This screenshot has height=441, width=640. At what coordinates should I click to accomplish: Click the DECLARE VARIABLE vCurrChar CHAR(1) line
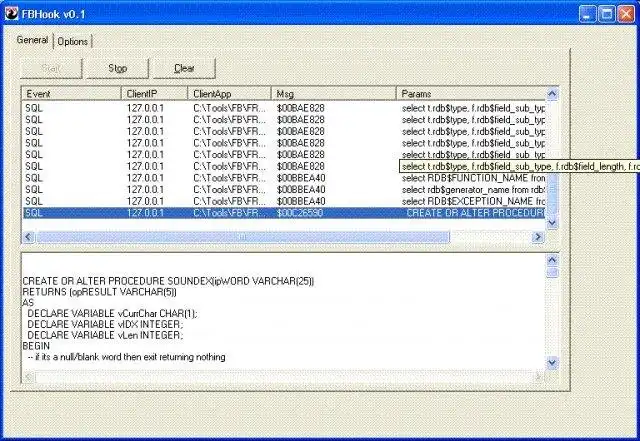[112, 314]
